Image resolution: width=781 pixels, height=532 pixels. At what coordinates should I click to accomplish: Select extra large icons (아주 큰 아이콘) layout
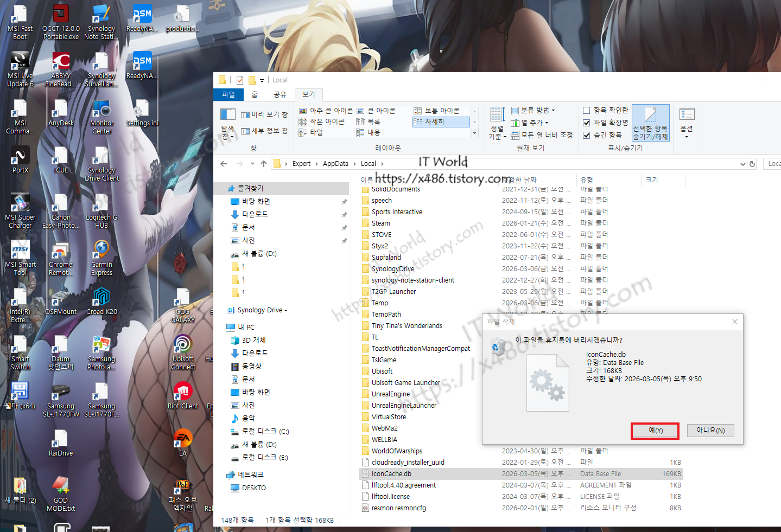[326, 111]
